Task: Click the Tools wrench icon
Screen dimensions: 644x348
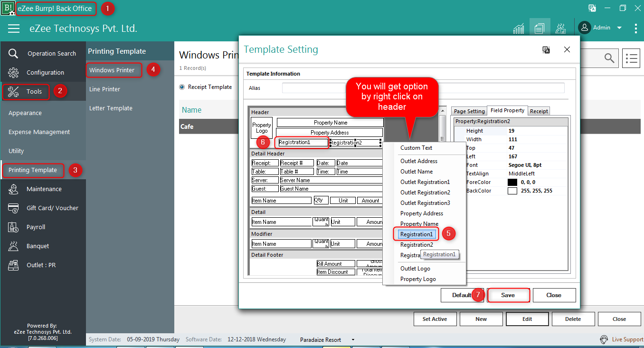Action: tap(13, 91)
